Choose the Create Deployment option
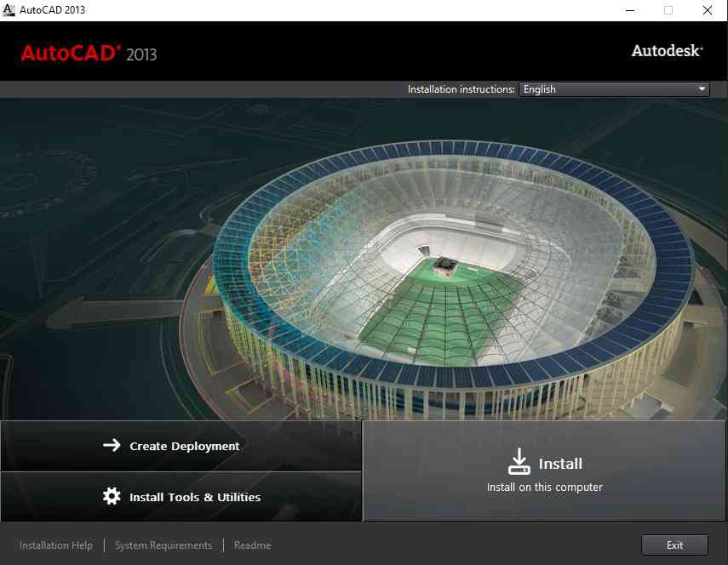This screenshot has height=565, width=728. (181, 446)
